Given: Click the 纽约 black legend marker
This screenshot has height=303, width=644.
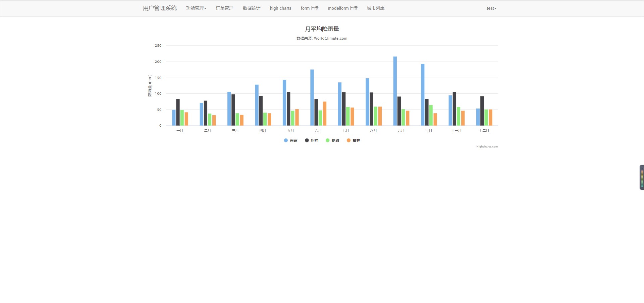Looking at the screenshot, I should pyautogui.click(x=306, y=140).
